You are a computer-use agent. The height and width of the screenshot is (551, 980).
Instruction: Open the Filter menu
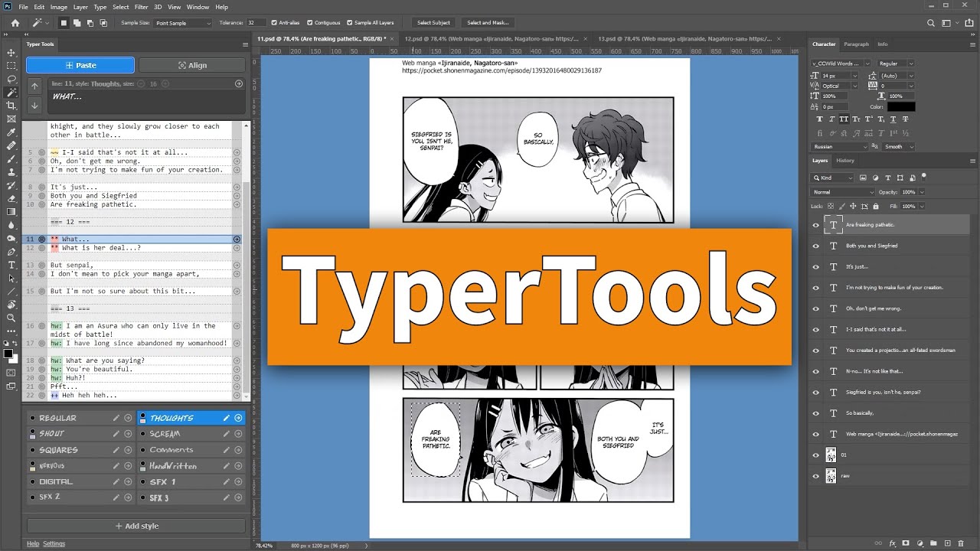[x=143, y=7]
